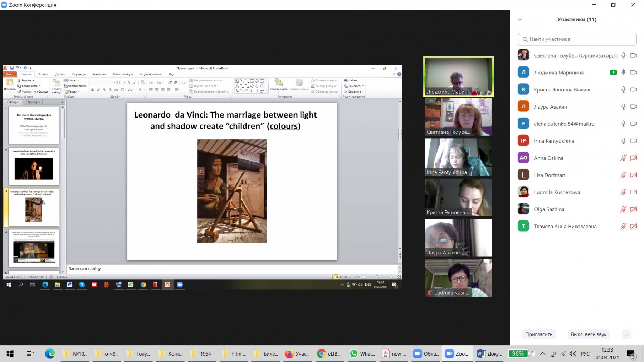The width and height of the screenshot is (644, 362).
Task: Select Ludmila Kusn... video thumbnail
Action: pyautogui.click(x=458, y=278)
